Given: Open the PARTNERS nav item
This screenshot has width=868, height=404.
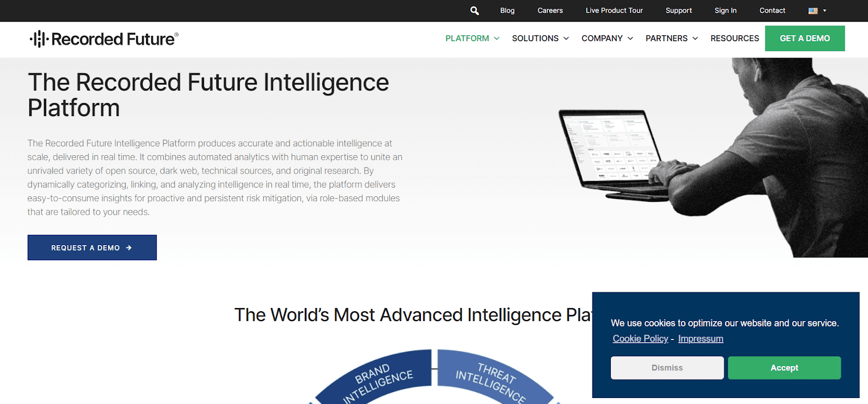Looking at the screenshot, I should (666, 39).
